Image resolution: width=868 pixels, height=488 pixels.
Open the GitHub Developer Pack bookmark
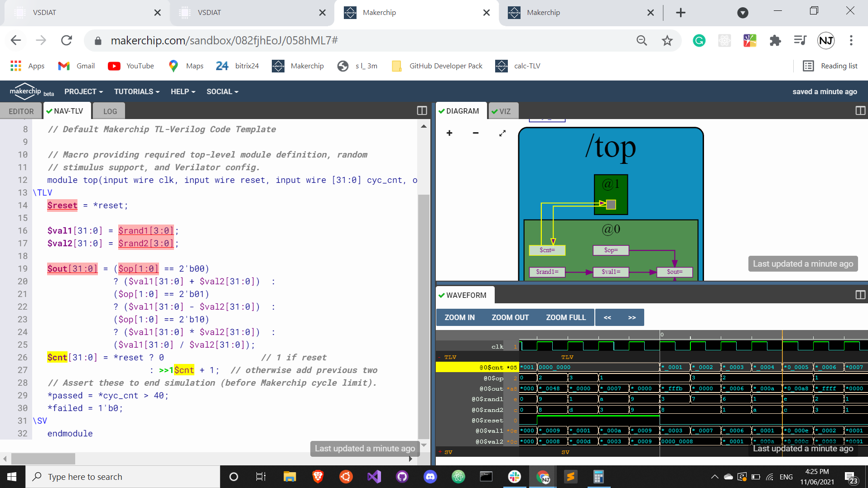point(437,66)
